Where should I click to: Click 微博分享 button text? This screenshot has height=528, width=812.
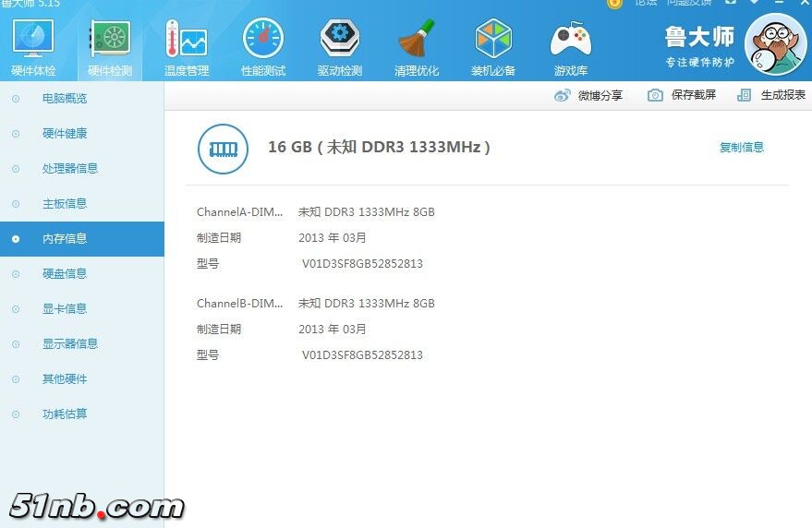pyautogui.click(x=600, y=95)
